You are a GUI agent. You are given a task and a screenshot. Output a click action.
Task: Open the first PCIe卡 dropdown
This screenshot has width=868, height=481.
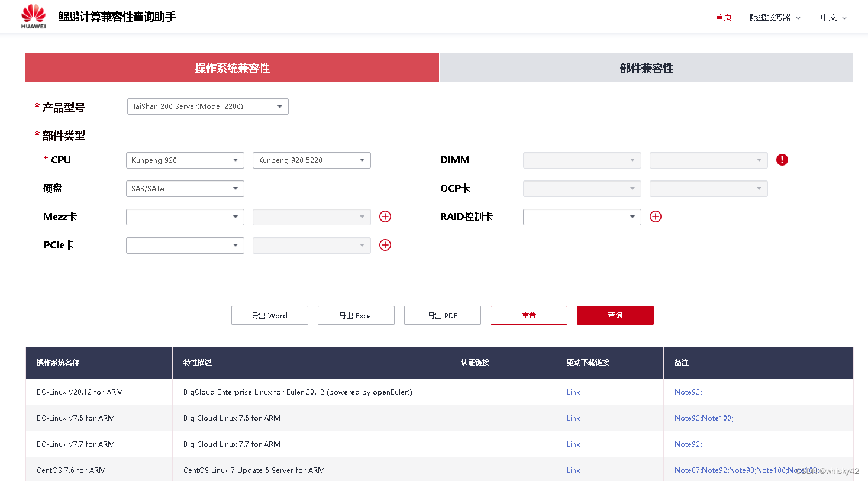pos(185,246)
